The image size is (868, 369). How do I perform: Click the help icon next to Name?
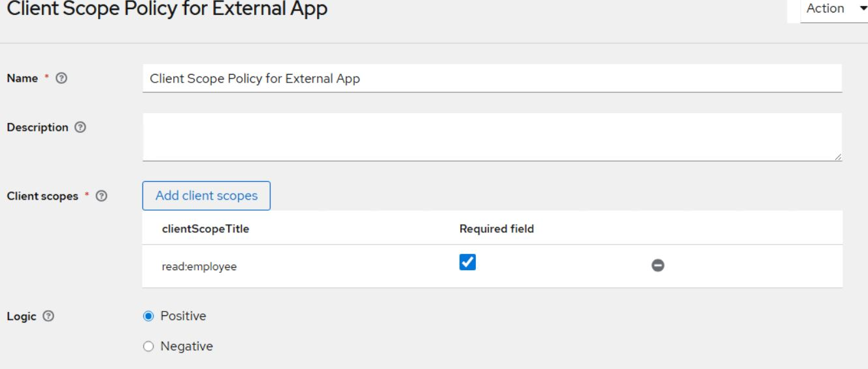(61, 79)
